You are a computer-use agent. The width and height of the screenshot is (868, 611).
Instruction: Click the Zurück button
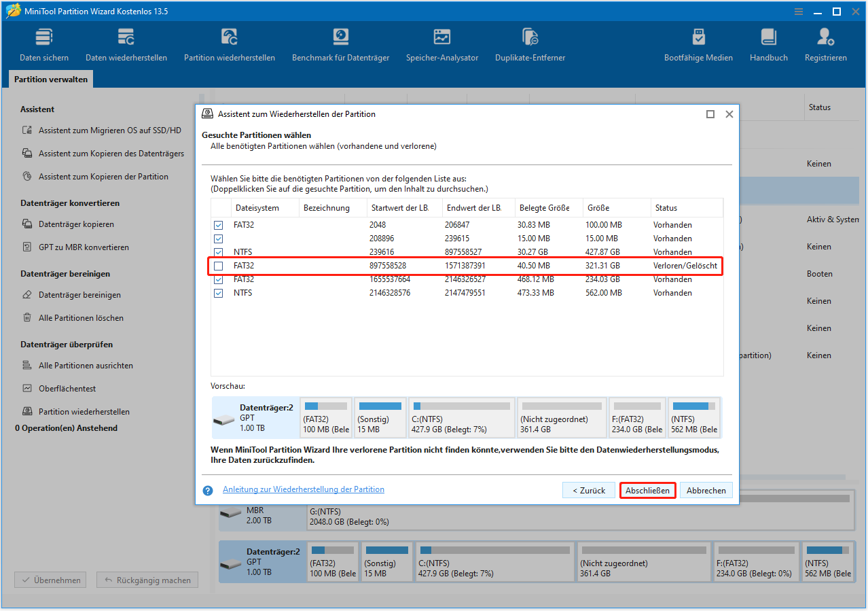(587, 489)
